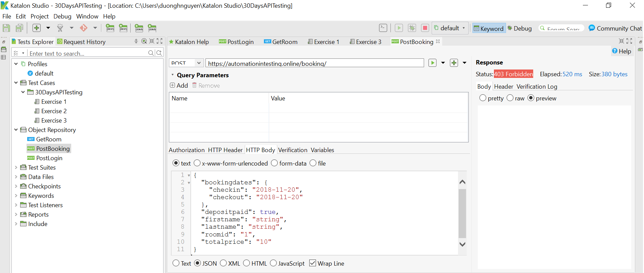This screenshot has height=273, width=644.
Task: Click the orange Git icon
Action: tap(84, 28)
